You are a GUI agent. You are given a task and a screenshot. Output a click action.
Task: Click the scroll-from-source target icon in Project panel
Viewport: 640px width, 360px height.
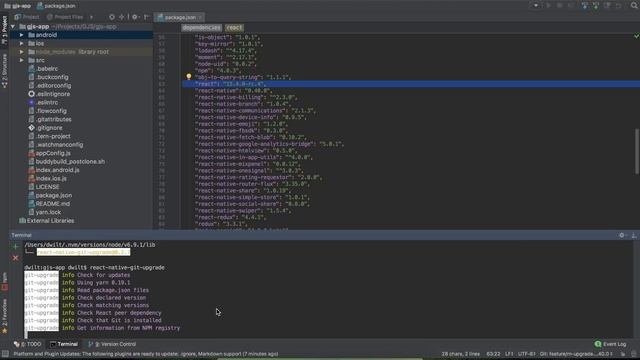(x=112, y=17)
